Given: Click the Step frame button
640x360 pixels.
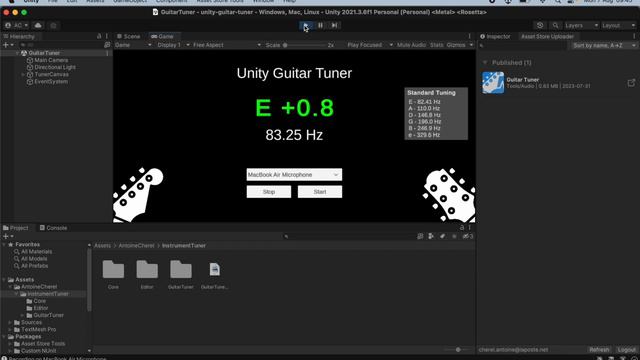Looking at the screenshot, I should 334,25.
